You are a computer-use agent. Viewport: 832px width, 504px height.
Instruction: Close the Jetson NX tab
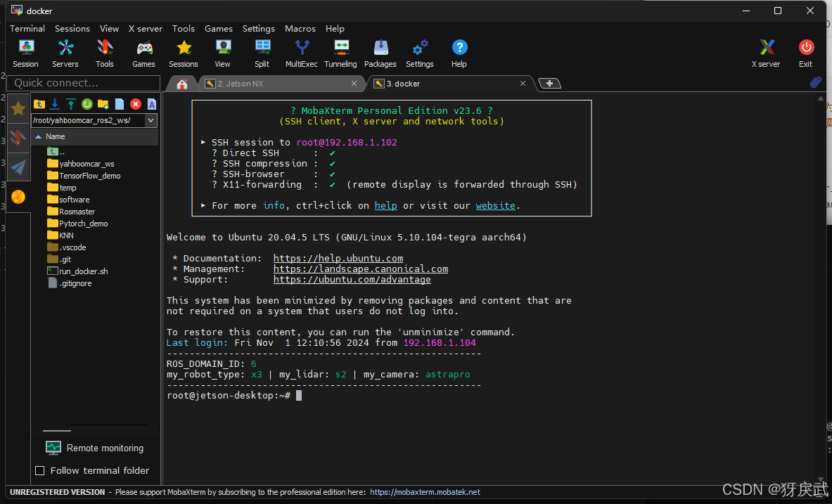click(x=354, y=83)
